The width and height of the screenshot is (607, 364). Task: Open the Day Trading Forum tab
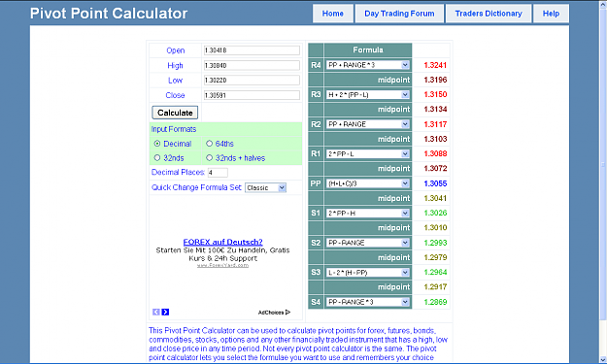coord(399,14)
